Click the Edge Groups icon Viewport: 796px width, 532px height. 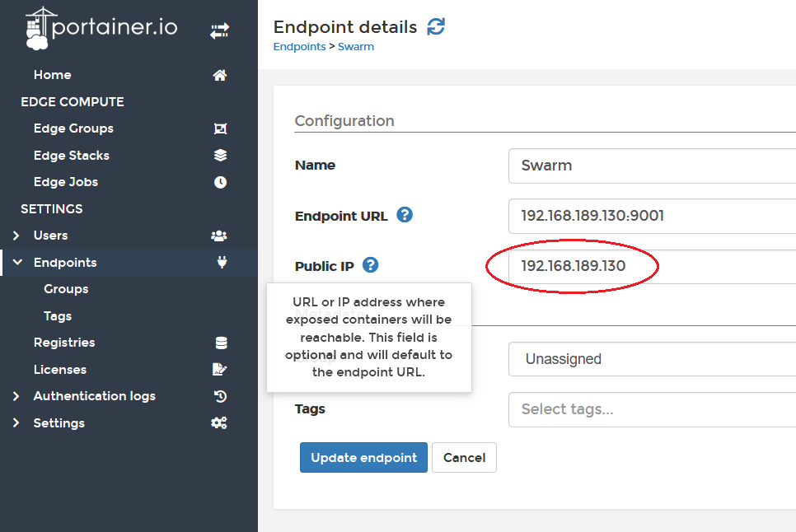(x=220, y=128)
